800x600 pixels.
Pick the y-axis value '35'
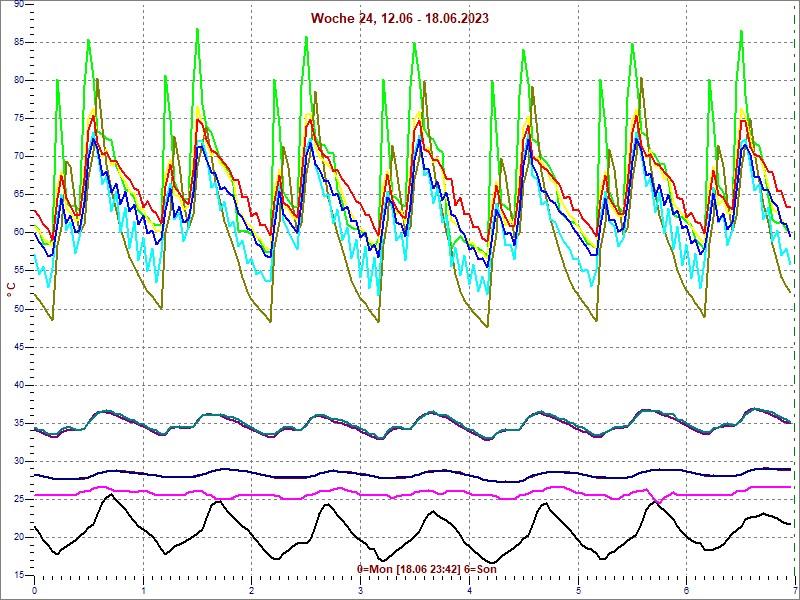(x=18, y=423)
